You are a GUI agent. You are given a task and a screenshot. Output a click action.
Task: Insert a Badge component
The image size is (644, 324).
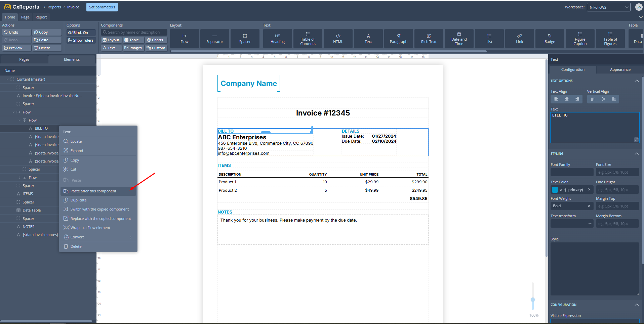click(550, 39)
